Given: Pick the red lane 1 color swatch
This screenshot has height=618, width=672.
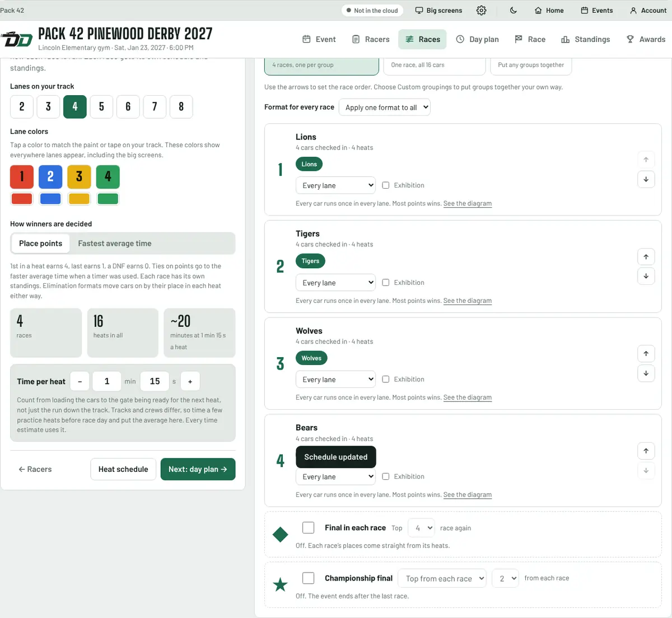Looking at the screenshot, I should (x=22, y=198).
